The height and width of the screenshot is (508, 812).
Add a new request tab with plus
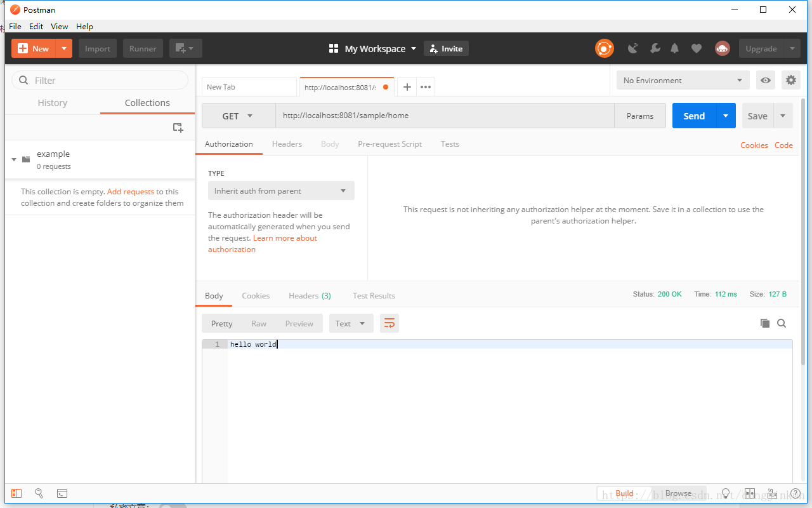click(407, 87)
